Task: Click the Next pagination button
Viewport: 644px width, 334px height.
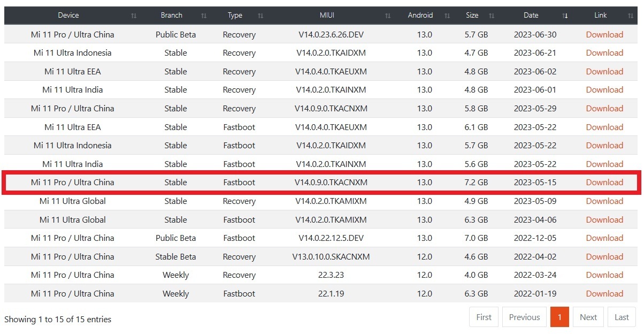Action: 588,317
